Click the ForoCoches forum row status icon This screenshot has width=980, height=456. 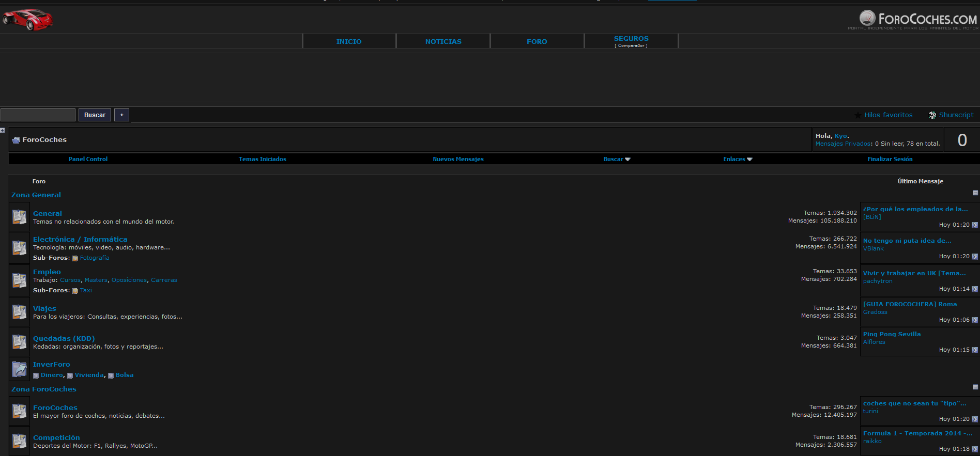click(x=20, y=411)
